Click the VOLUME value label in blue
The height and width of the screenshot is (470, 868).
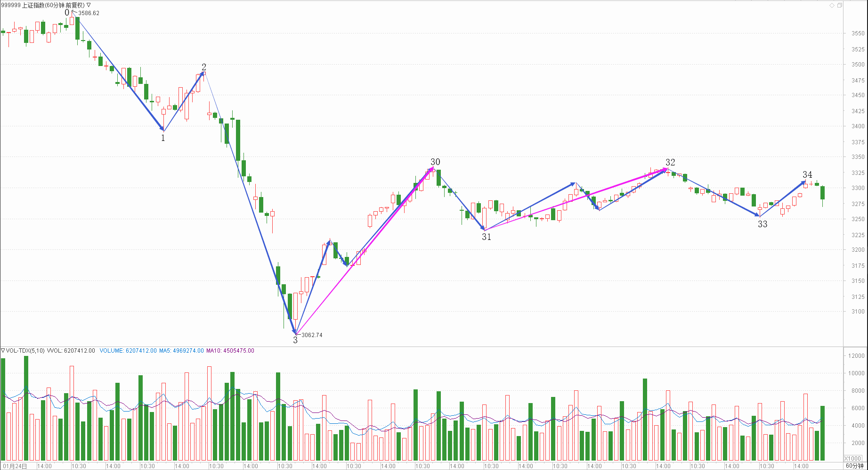coord(128,351)
